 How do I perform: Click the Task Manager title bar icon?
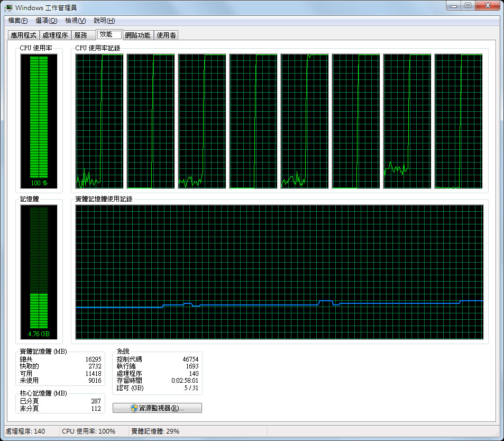point(8,7)
